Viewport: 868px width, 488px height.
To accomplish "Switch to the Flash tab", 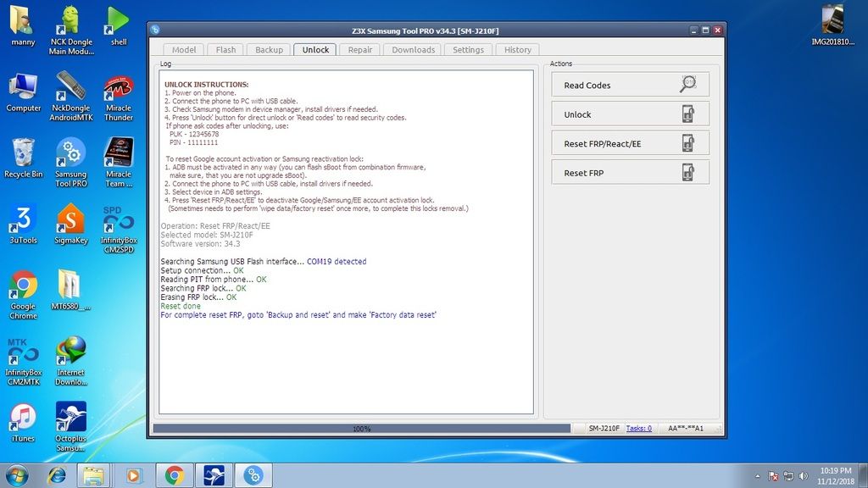I will [x=225, y=50].
